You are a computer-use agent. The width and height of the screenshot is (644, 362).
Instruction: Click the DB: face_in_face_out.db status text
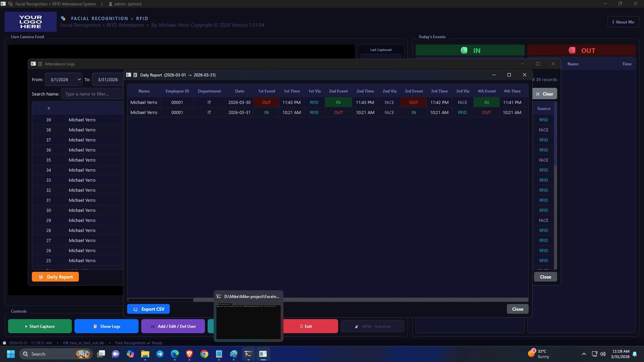tap(83, 343)
